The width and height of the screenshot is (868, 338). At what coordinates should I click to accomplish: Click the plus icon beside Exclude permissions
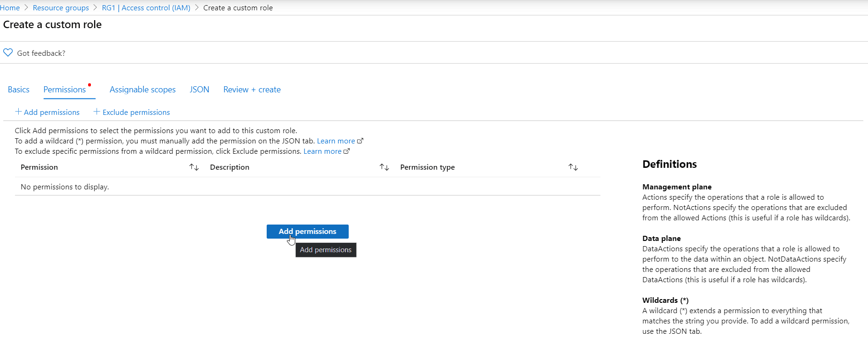[97, 112]
